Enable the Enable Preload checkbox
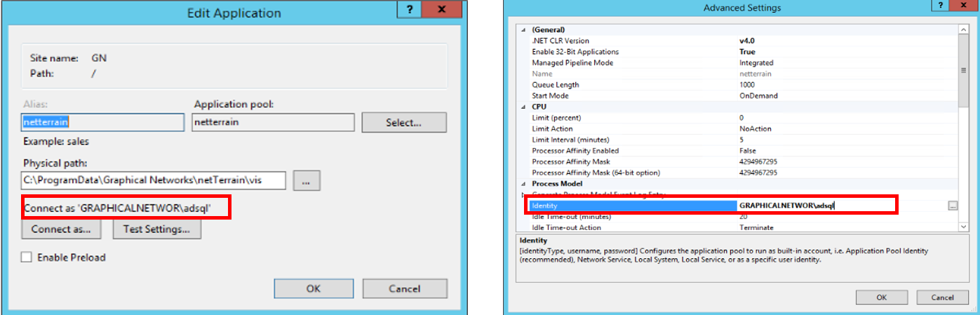 point(27,257)
